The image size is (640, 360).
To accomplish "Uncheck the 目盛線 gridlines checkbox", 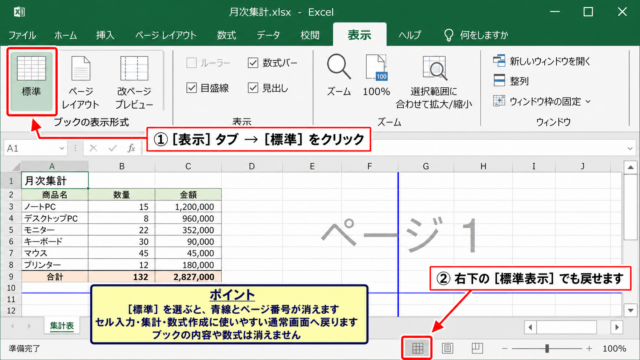I will click(191, 87).
